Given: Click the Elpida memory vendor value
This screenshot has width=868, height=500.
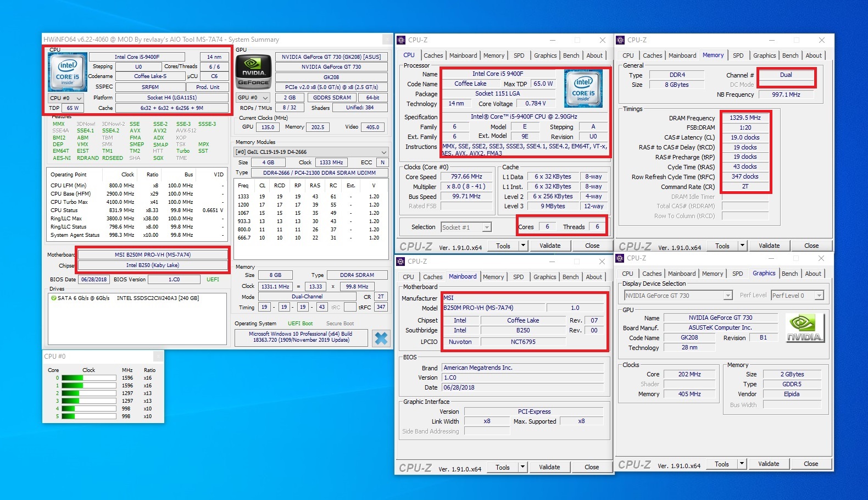Looking at the screenshot, I should point(792,394).
